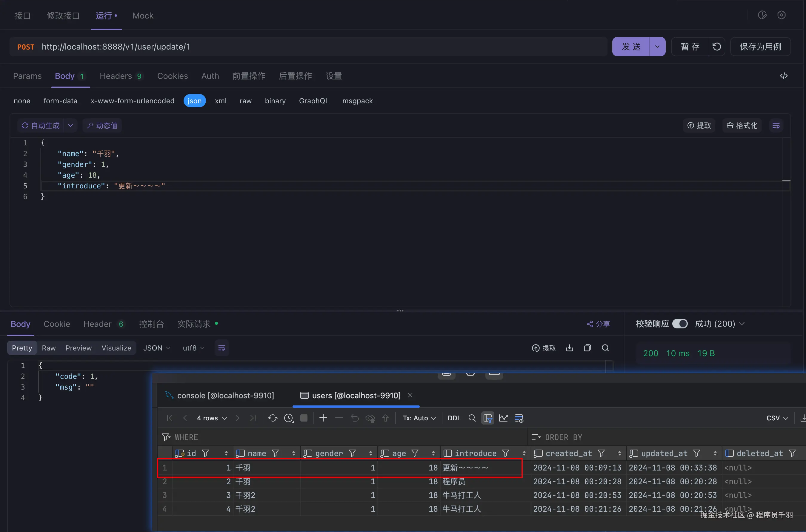Open the Tx: Auto dropdown
Screen dimensions: 806x532
[419, 418]
